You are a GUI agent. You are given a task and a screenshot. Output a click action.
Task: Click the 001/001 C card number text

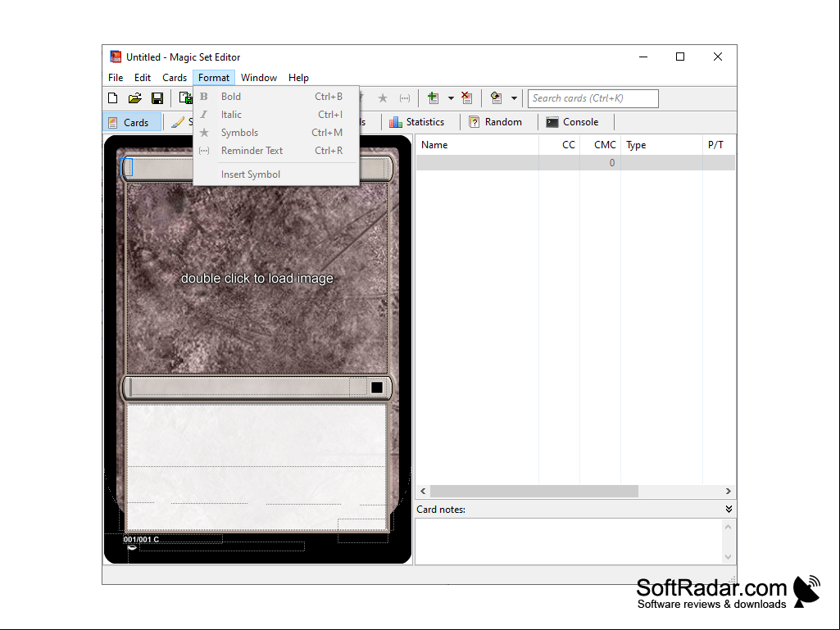tap(142, 539)
